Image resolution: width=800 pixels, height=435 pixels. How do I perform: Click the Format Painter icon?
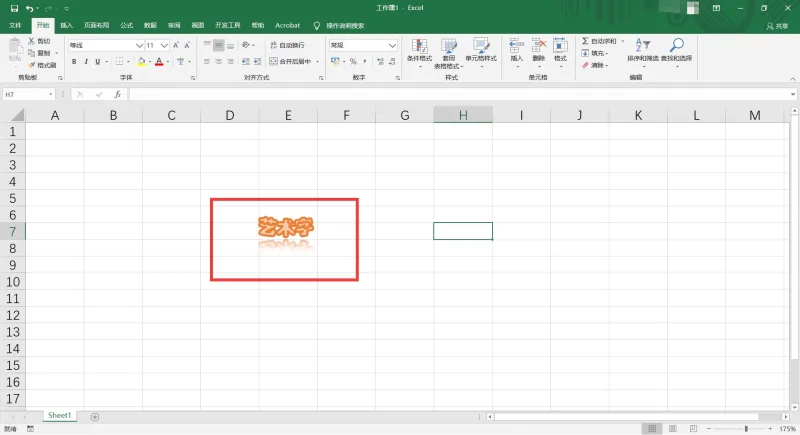[x=32, y=65]
